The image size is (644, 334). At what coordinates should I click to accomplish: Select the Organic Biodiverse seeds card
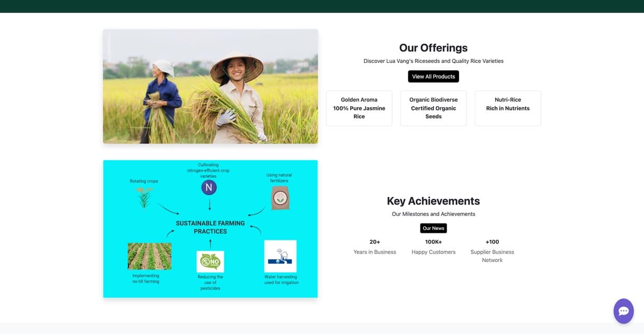[434, 108]
